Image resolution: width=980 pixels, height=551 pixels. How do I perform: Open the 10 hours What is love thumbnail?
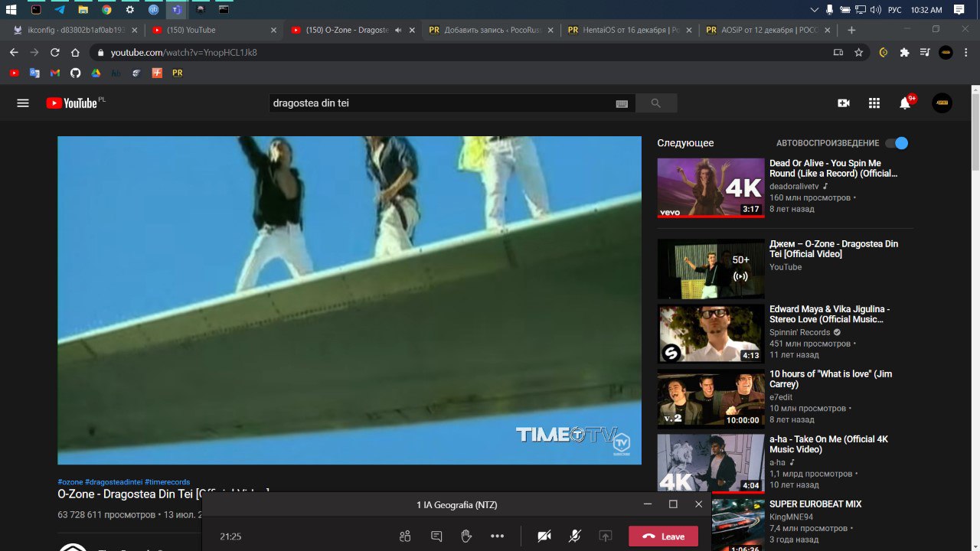(711, 399)
